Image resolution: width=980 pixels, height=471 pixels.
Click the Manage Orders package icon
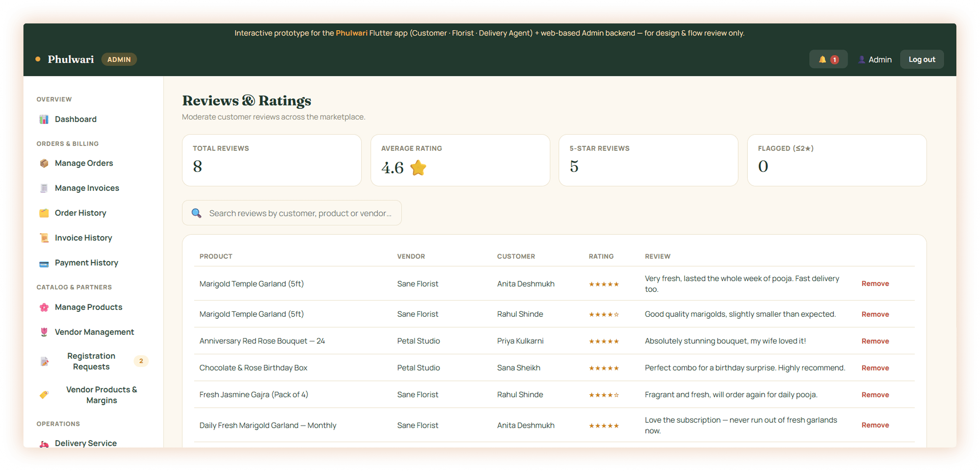pos(44,163)
